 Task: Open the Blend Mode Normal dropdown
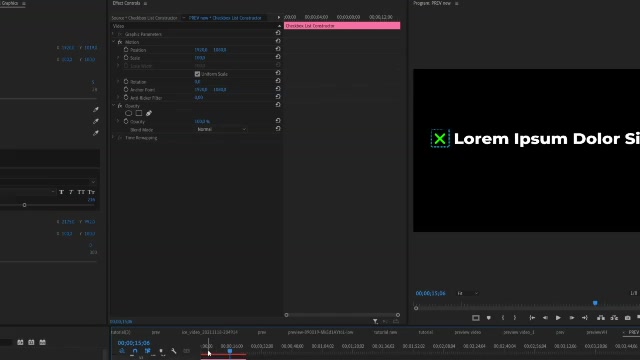221,129
